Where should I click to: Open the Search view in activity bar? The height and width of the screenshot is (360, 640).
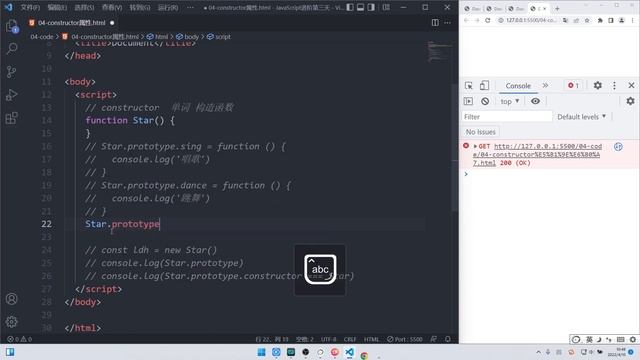click(12, 49)
